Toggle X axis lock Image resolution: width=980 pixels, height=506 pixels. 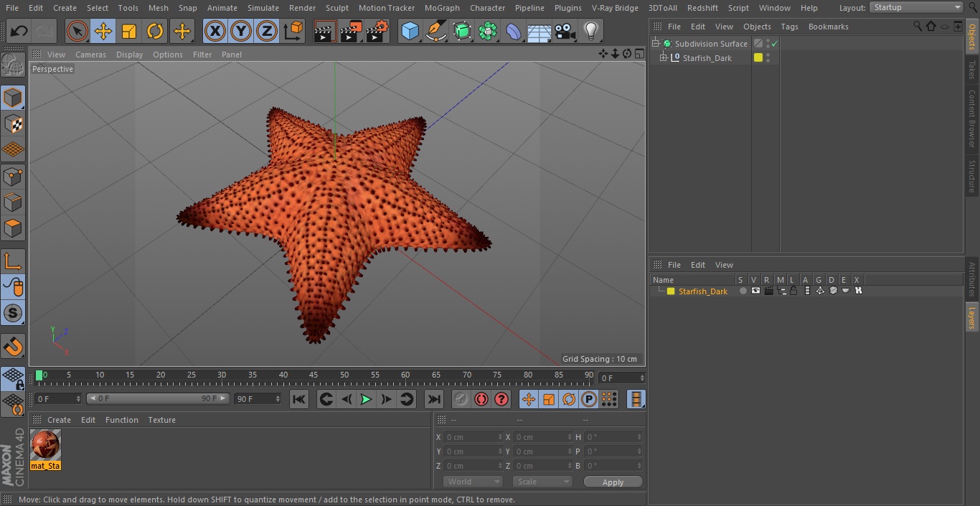215,31
